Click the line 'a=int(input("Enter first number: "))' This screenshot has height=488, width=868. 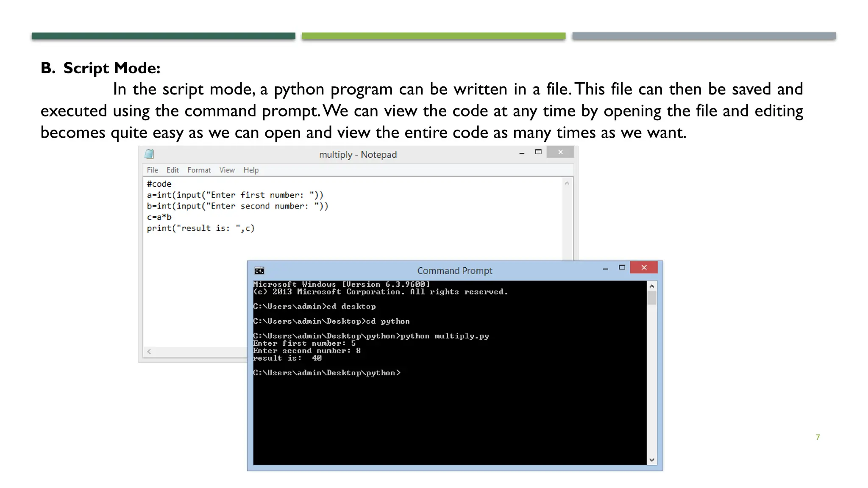point(235,195)
